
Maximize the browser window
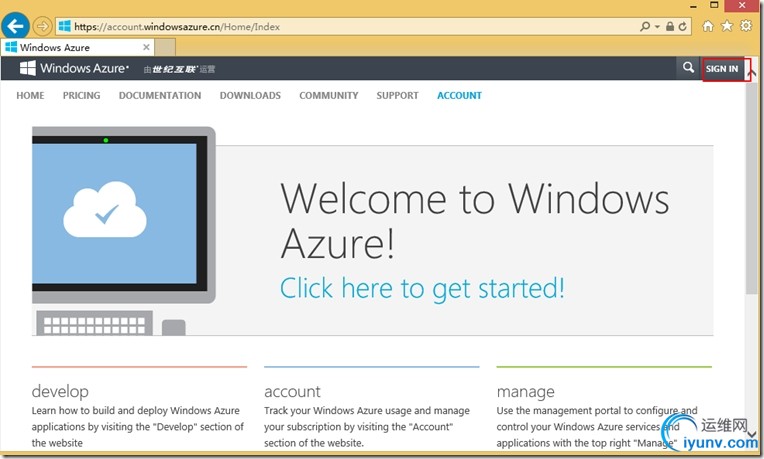[x=714, y=5]
